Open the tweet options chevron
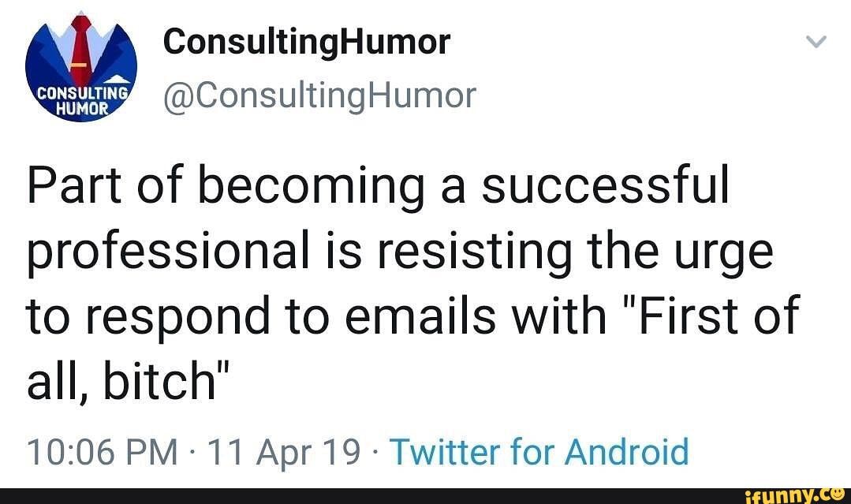The height and width of the screenshot is (504, 851). click(x=818, y=42)
